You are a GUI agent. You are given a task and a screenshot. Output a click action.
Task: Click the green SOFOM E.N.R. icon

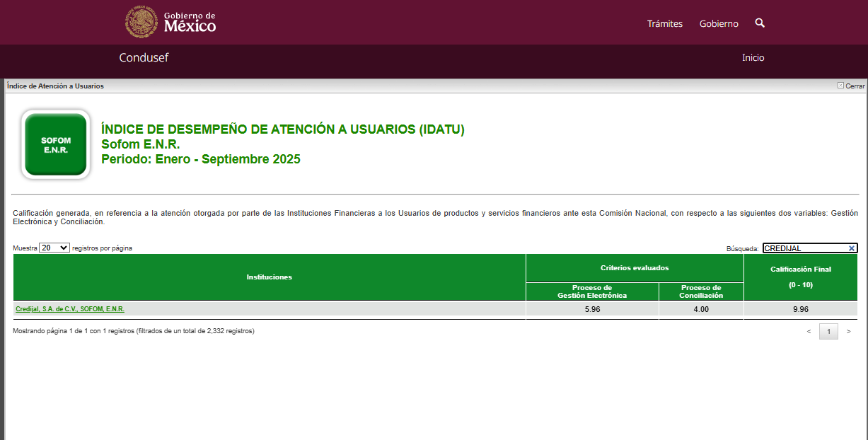[x=55, y=144]
